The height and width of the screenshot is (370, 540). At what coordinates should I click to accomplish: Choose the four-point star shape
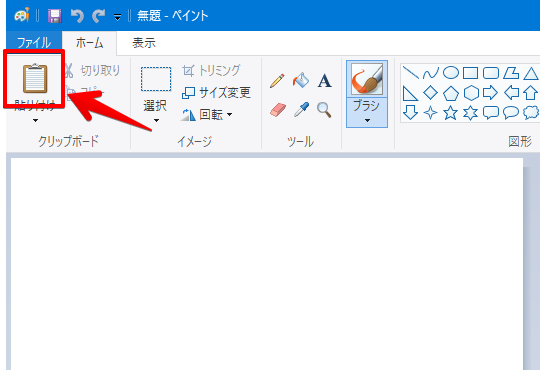(430, 112)
